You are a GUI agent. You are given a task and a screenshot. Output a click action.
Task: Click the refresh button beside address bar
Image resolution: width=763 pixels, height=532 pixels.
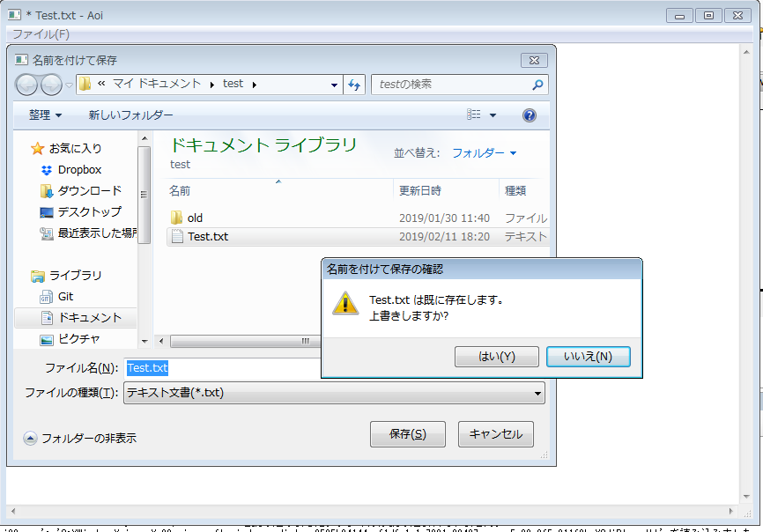tap(354, 85)
